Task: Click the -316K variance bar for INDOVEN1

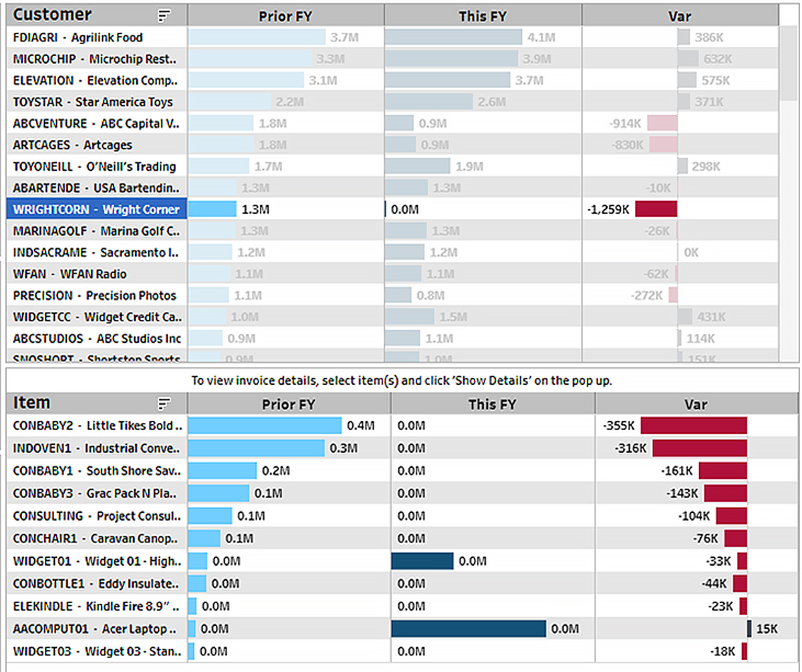Action: (700, 448)
